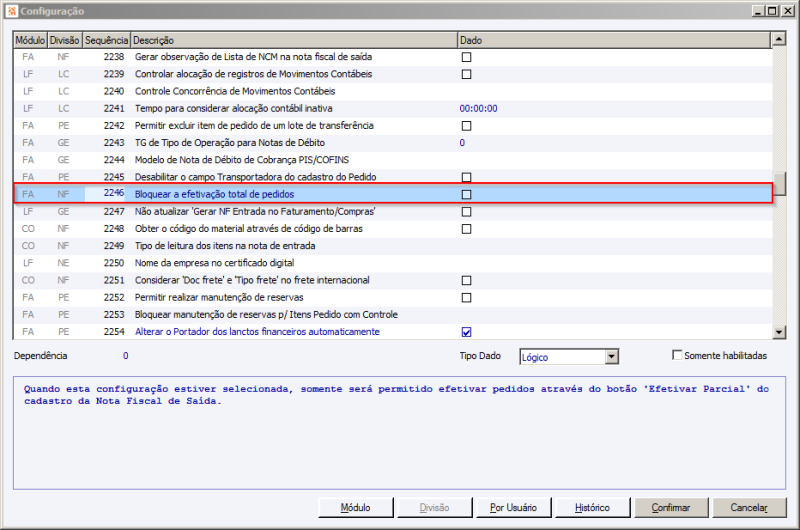Sort by Sequência column header
800x530 pixels.
coord(106,40)
